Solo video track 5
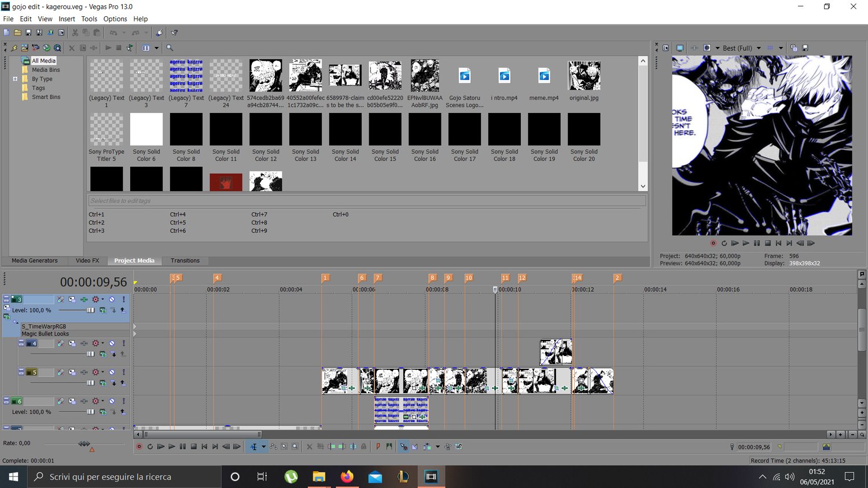Viewport: 868px width, 488px height. tap(123, 372)
